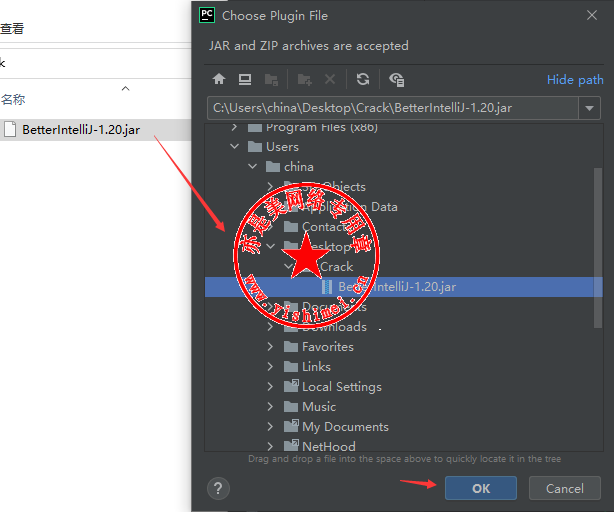614x512 pixels.
Task: Click the jar archive icon in tree
Action: 327,287
